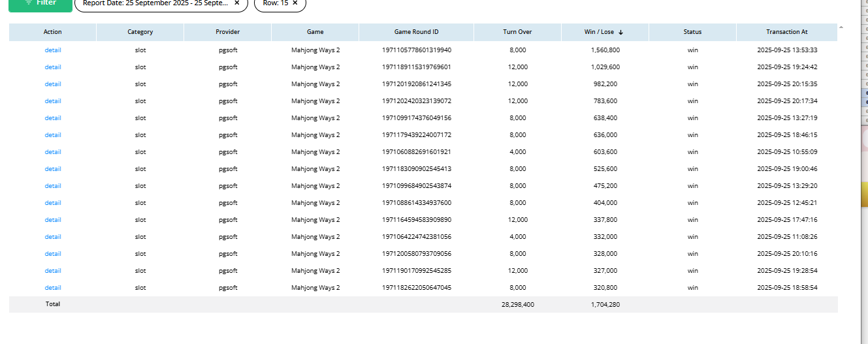Select the Win/Lose value 1,029,600
Viewport: 868px width, 344px height.
(x=605, y=67)
